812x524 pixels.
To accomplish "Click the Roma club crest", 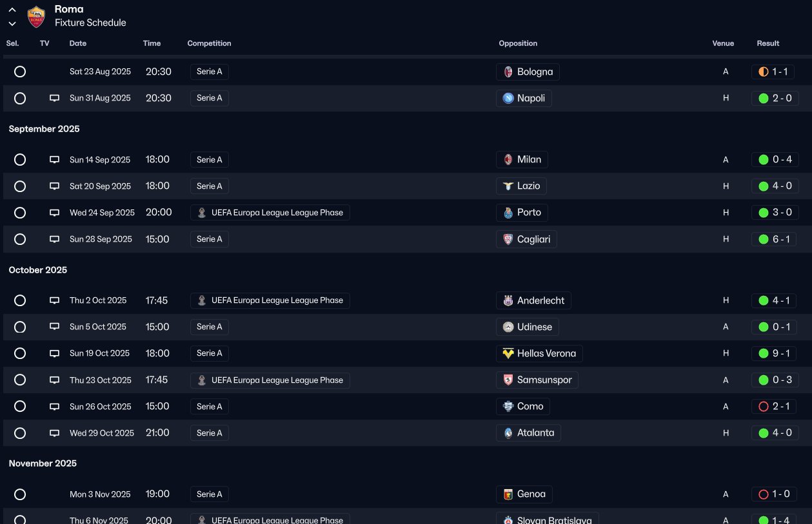I will tap(36, 17).
